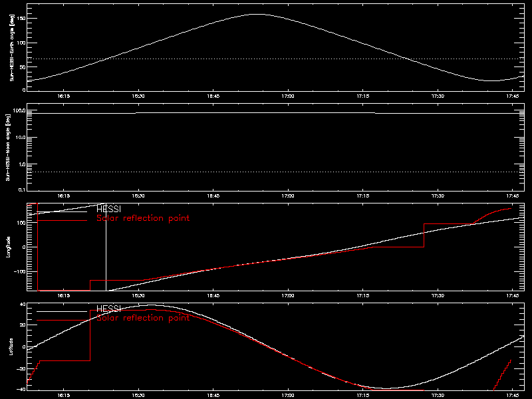Viewport: 532px width, 399px height.
Task: Click the 'Sun-HESSI-Noon angle [deg]' axis title
Action: pos(8,147)
